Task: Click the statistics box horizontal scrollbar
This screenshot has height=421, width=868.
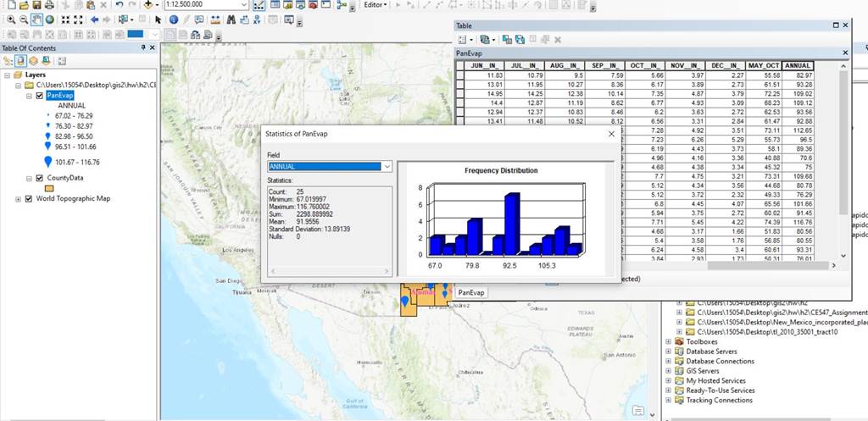Action: tap(330, 271)
